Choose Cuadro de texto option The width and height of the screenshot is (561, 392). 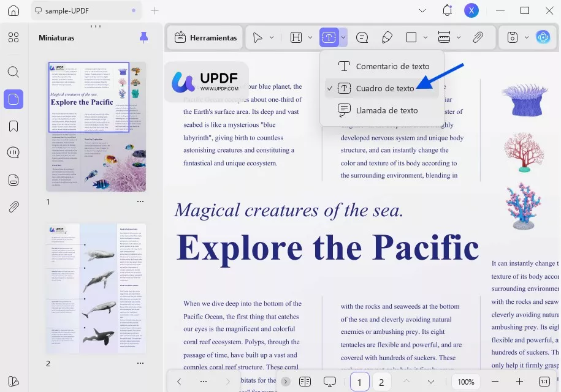(382, 88)
